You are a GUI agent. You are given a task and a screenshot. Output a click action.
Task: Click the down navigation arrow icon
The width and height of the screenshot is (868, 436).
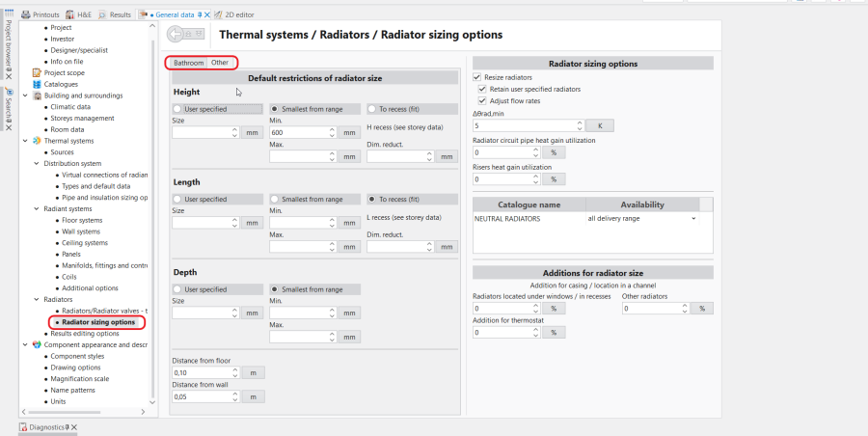pos(200,35)
